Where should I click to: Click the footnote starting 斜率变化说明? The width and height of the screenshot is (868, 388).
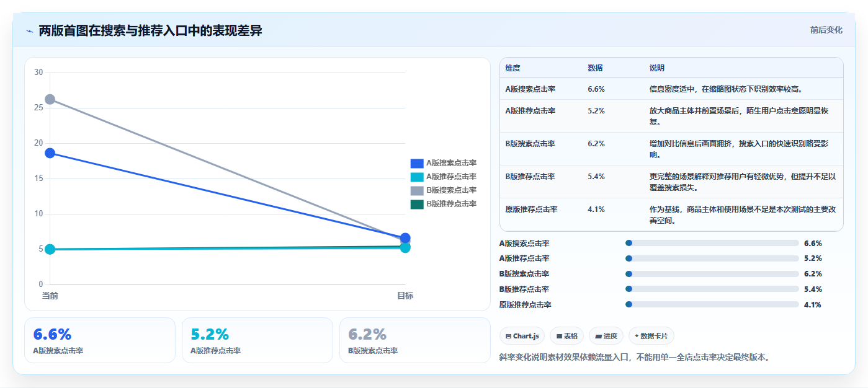[634, 357]
